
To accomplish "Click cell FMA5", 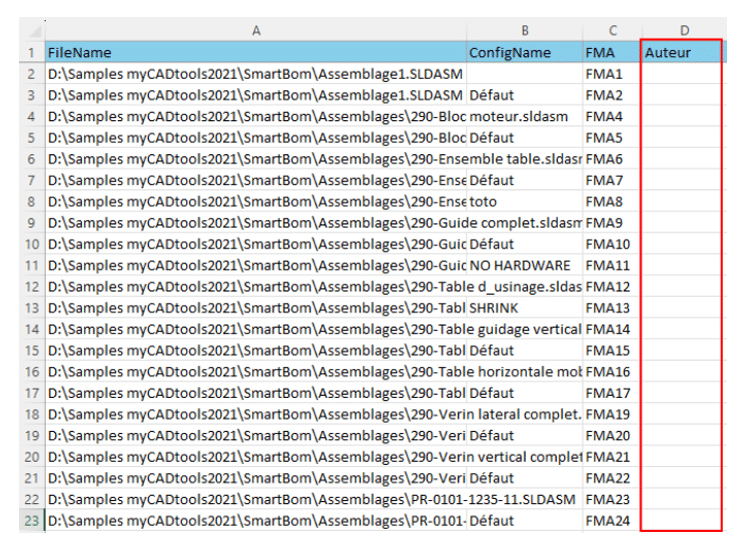I will click(612, 138).
